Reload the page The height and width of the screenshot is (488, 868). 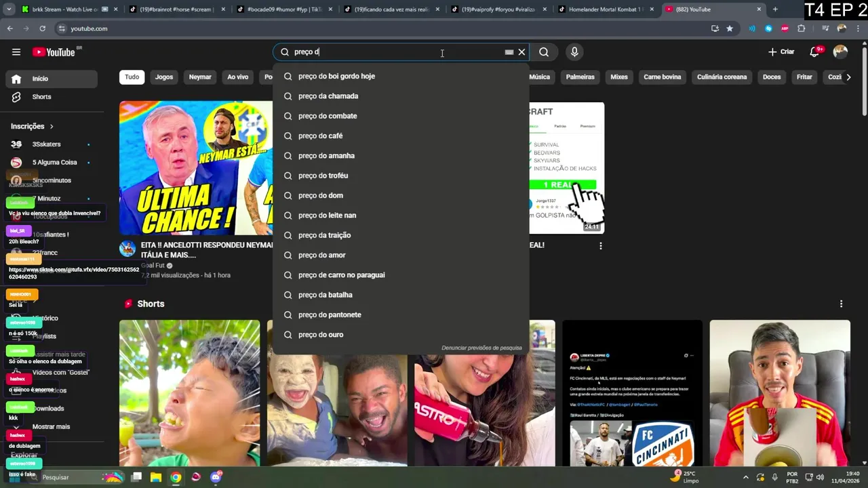(42, 28)
